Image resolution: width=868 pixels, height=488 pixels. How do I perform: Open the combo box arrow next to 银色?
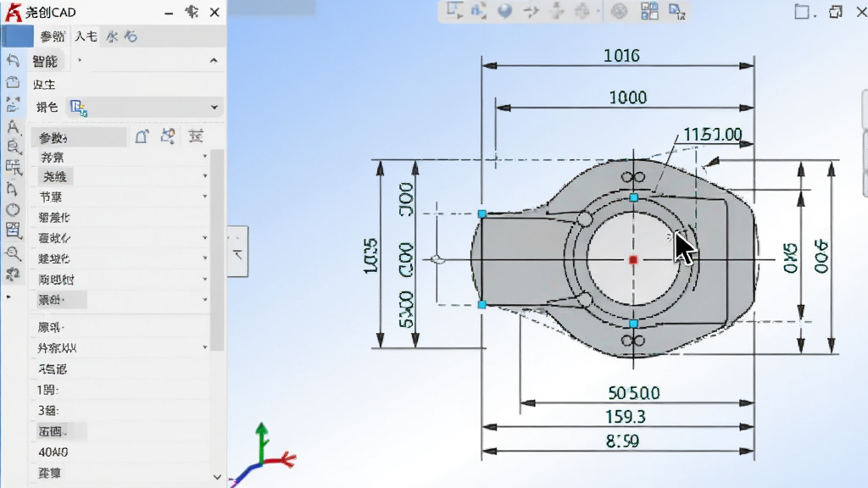[x=214, y=108]
